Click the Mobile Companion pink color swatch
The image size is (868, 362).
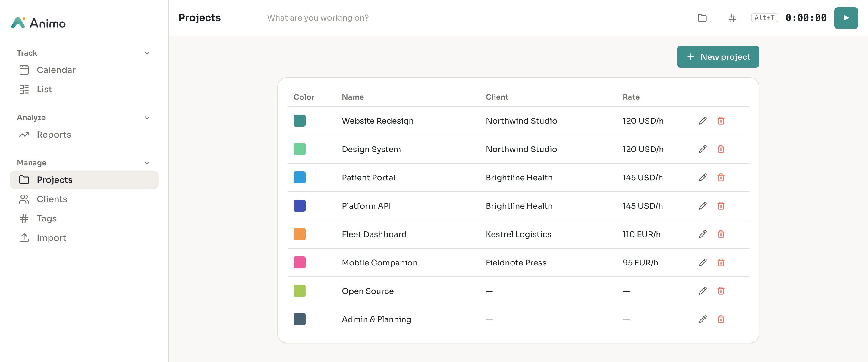coord(299,262)
